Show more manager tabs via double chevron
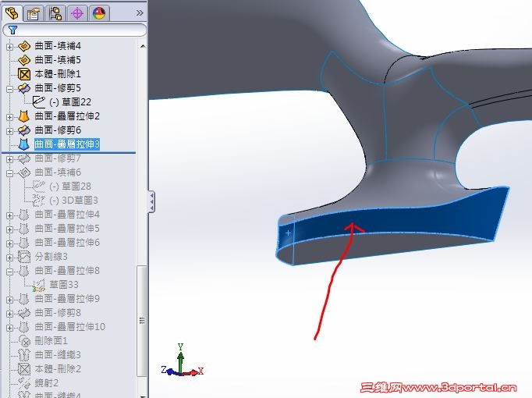532x398 pixels. click(x=140, y=13)
